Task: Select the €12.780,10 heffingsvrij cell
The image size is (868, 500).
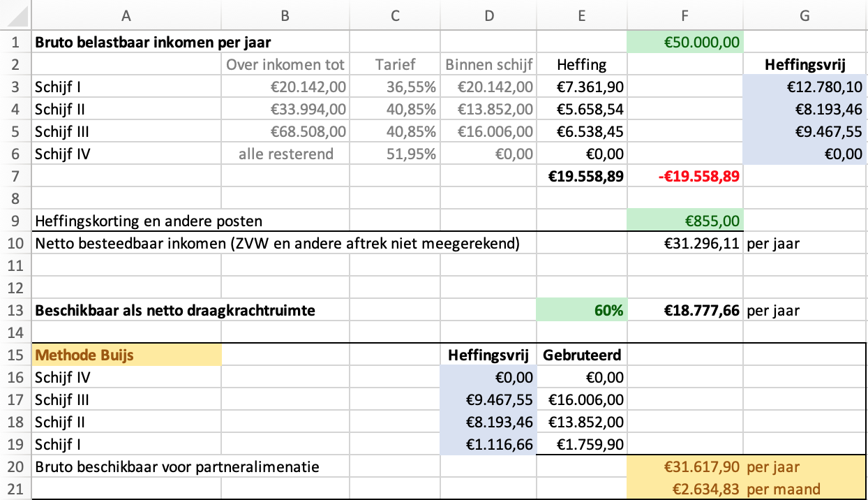Action: 805,87
